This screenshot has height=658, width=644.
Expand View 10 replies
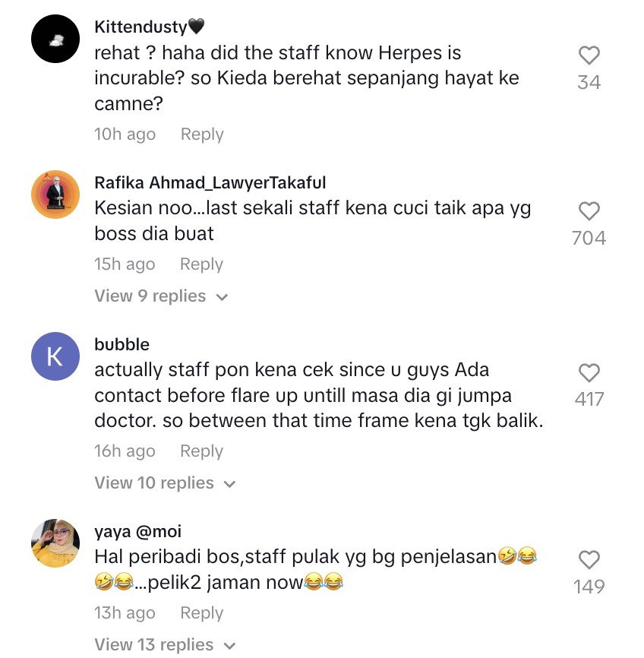click(x=165, y=483)
